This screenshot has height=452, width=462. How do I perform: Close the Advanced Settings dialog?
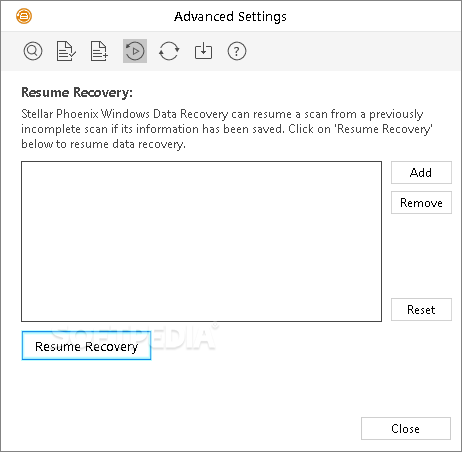406,429
